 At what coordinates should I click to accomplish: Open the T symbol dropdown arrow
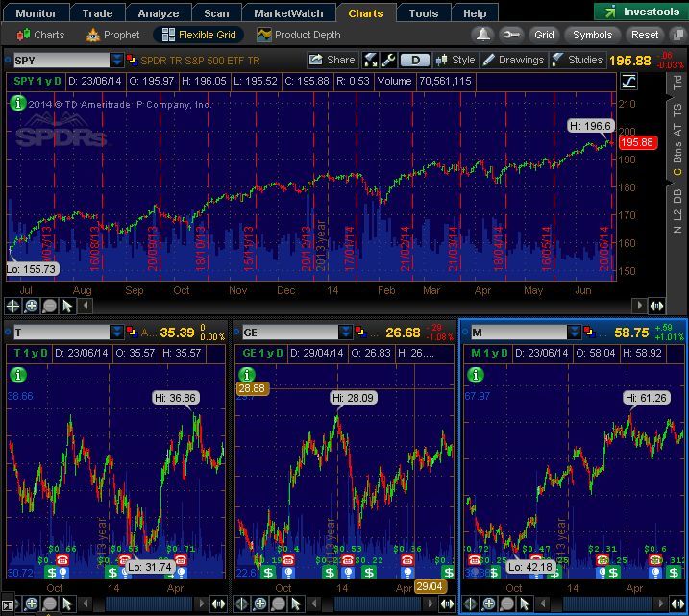point(116,333)
